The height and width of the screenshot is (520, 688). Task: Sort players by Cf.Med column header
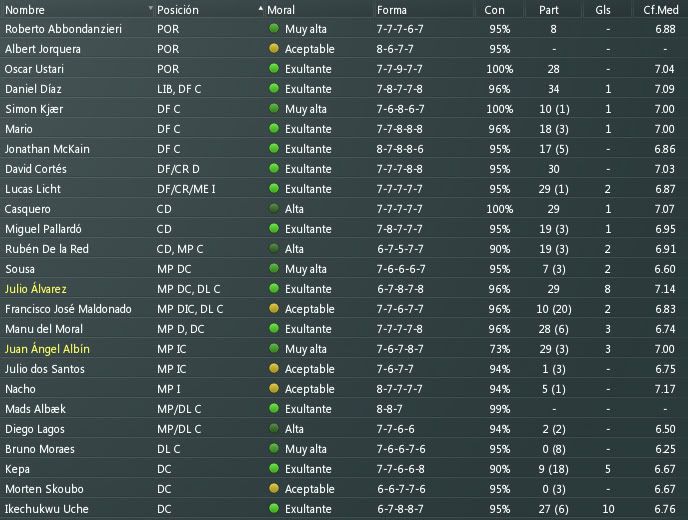pyautogui.click(x=660, y=10)
